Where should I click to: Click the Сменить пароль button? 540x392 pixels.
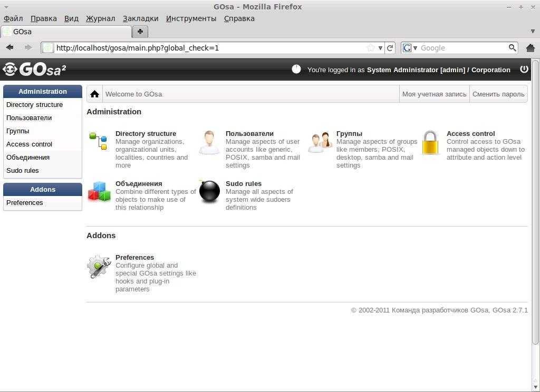[x=498, y=94]
